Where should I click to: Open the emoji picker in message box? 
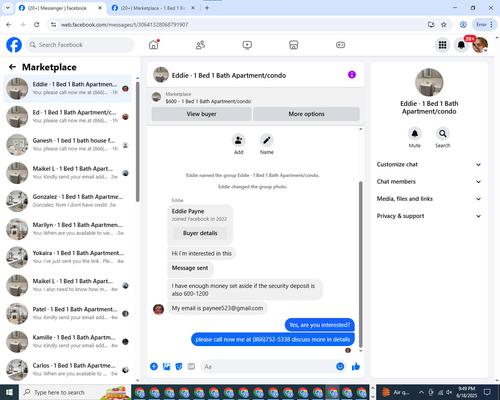click(340, 367)
